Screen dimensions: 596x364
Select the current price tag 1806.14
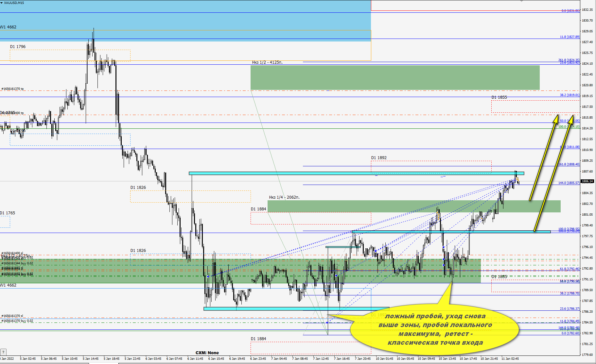(587, 181)
